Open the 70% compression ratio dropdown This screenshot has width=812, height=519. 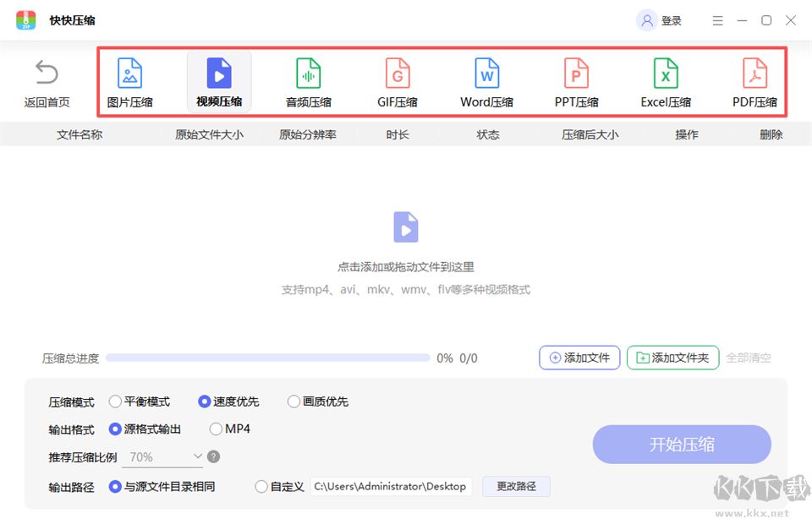(x=162, y=456)
